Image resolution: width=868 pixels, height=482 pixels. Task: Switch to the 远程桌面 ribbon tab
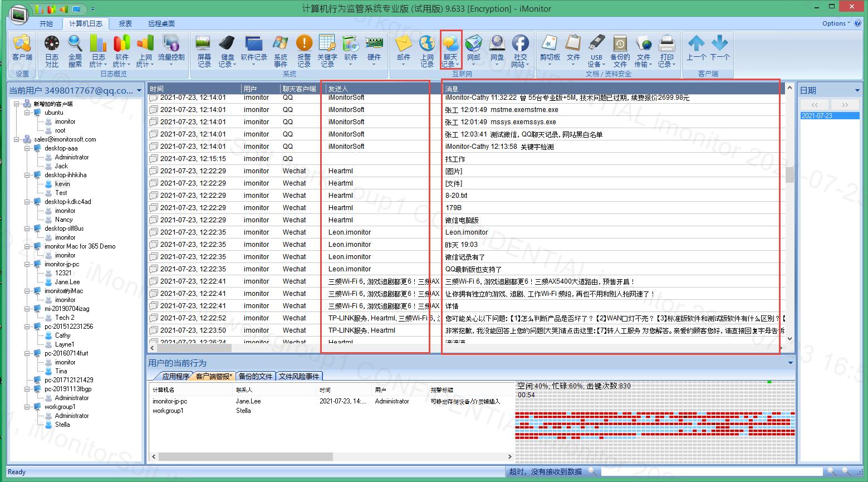tap(161, 23)
